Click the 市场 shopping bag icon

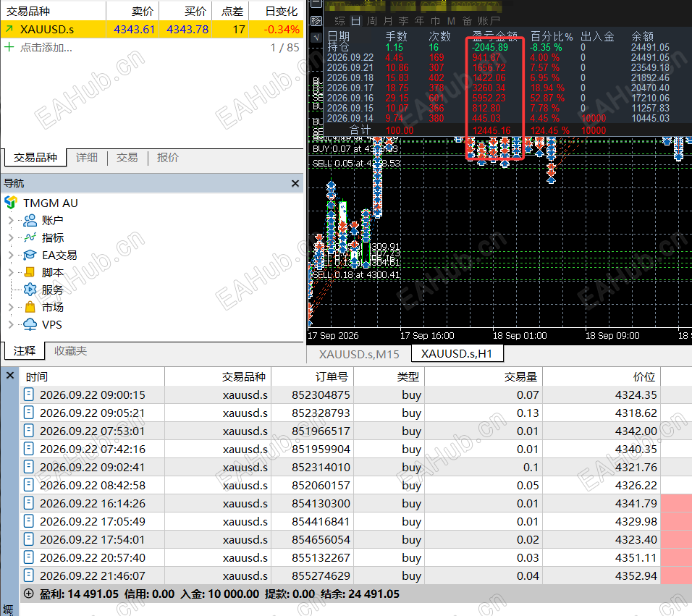30,307
